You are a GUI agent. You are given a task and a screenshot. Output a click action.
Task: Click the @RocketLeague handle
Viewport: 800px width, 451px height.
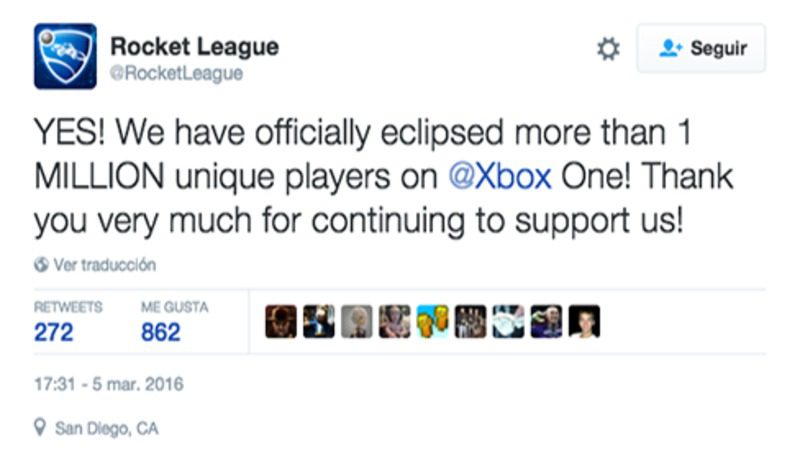(176, 74)
